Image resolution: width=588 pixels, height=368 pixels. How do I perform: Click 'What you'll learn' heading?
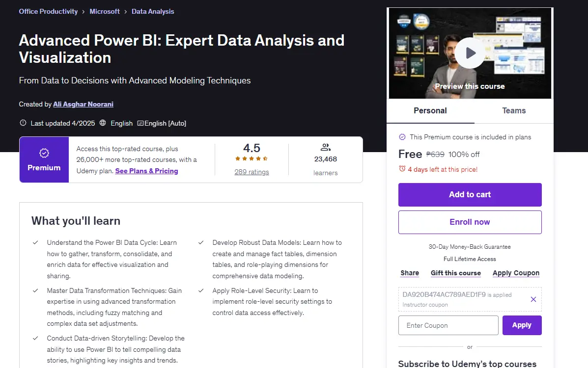pos(76,221)
